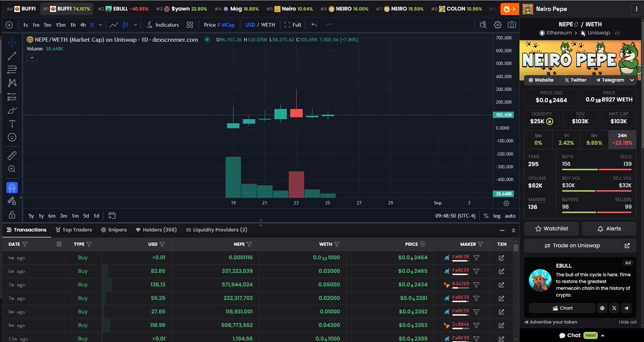This screenshot has width=644, height=342.
Task: Open the Holders (368) tab
Action: [156, 230]
